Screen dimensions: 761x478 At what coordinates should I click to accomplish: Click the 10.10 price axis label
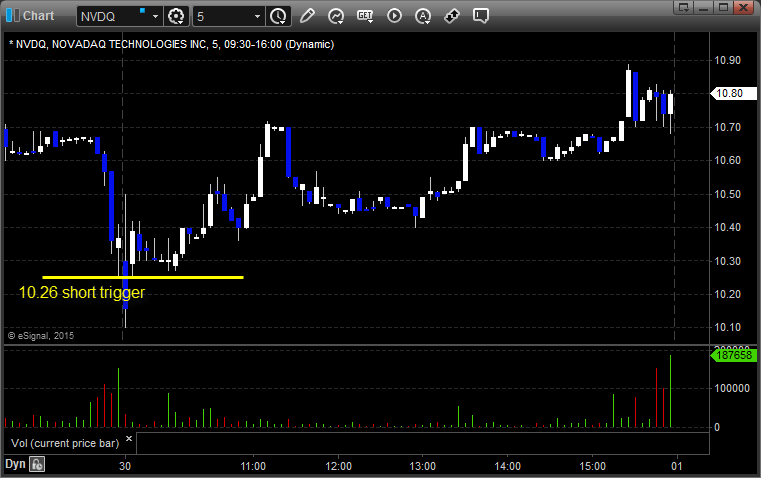click(728, 327)
